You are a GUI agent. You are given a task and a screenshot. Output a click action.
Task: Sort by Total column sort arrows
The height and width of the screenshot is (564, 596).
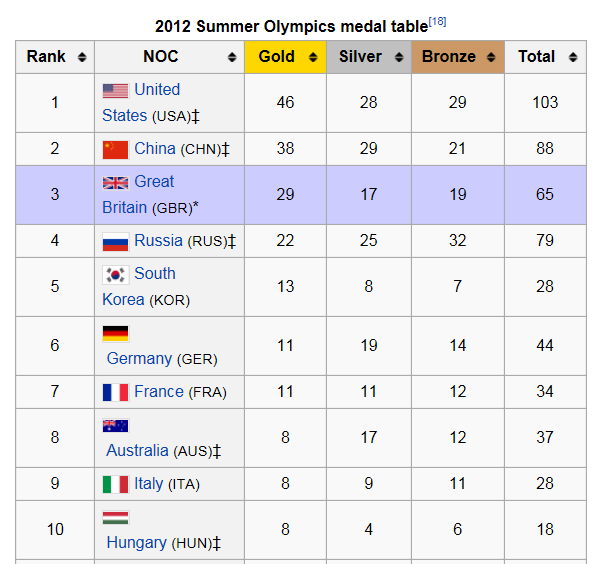coord(573,57)
